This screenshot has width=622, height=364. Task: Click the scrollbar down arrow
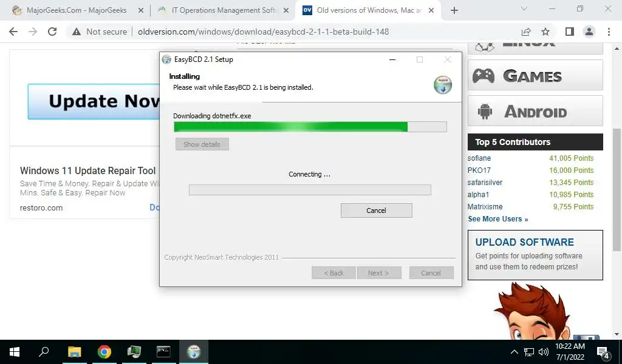617,334
